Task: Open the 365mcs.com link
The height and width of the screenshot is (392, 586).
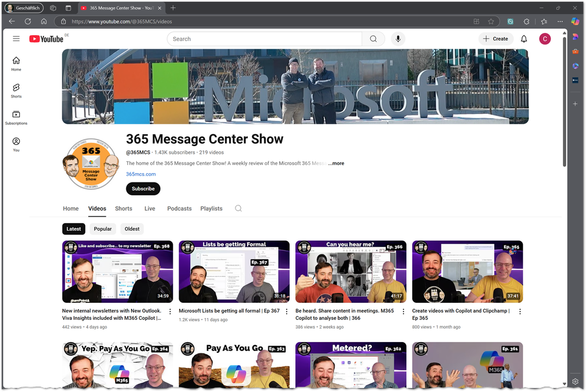Action: point(141,174)
